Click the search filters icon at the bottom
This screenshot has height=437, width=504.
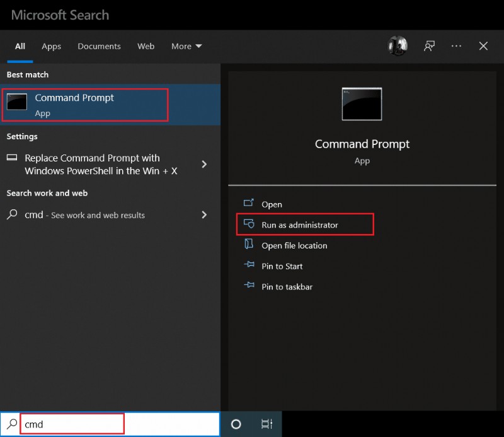[x=266, y=424]
